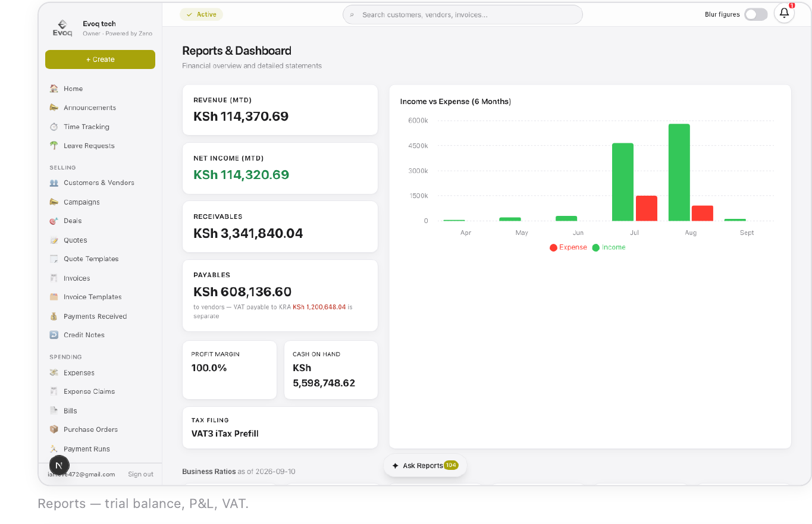Click the Payment Runs icon

54,449
